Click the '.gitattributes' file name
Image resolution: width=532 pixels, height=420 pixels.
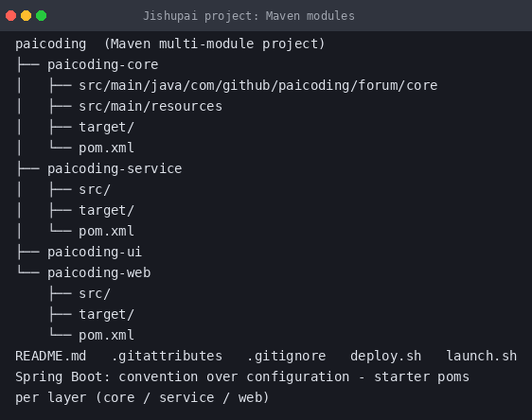click(x=167, y=356)
